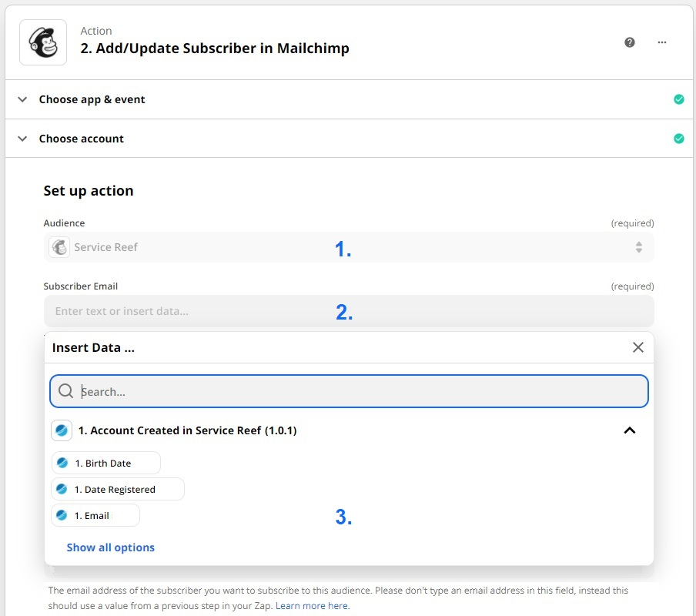Click the Search box in Insert Data
The width and height of the screenshot is (696, 616).
[x=349, y=391]
